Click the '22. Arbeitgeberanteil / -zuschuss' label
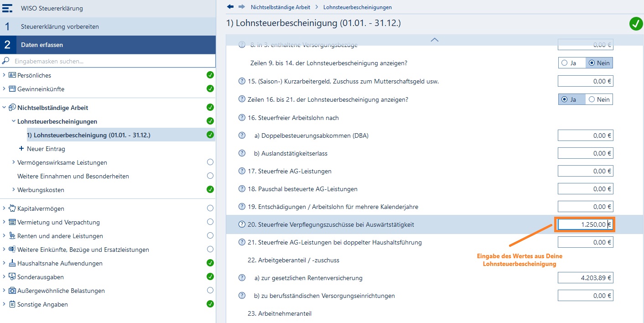644x323 pixels. (293, 260)
